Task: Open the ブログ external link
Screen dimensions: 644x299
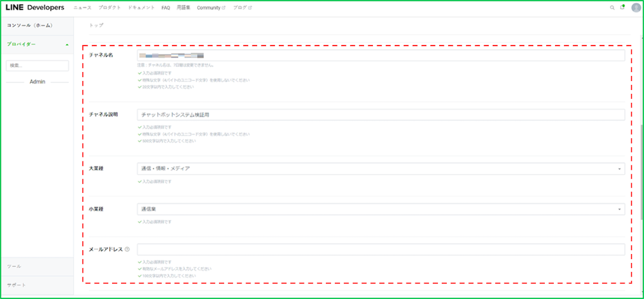Action: [242, 8]
